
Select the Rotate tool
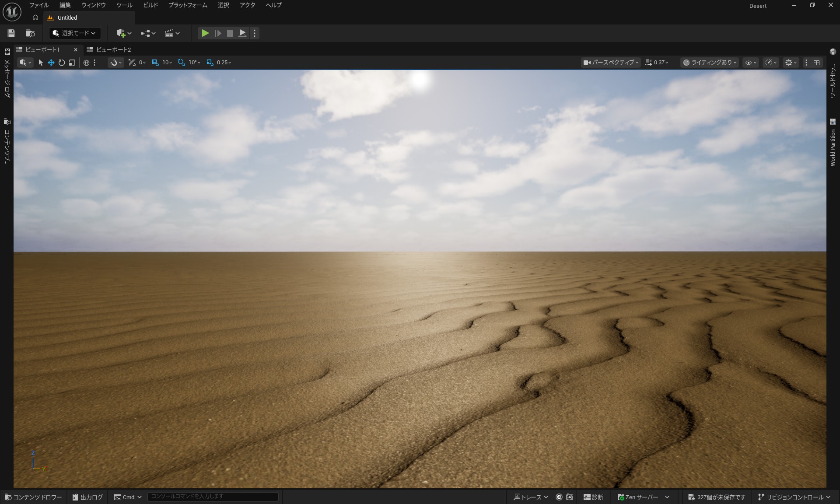pos(62,63)
